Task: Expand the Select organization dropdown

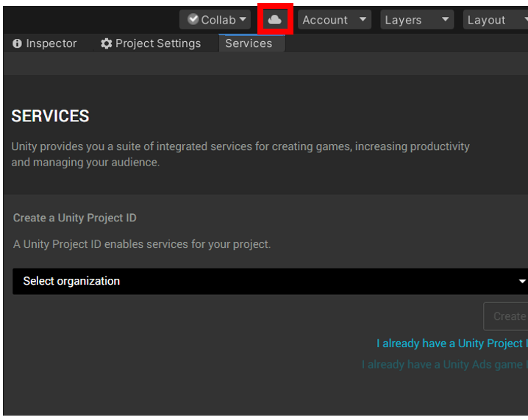Action: point(270,281)
